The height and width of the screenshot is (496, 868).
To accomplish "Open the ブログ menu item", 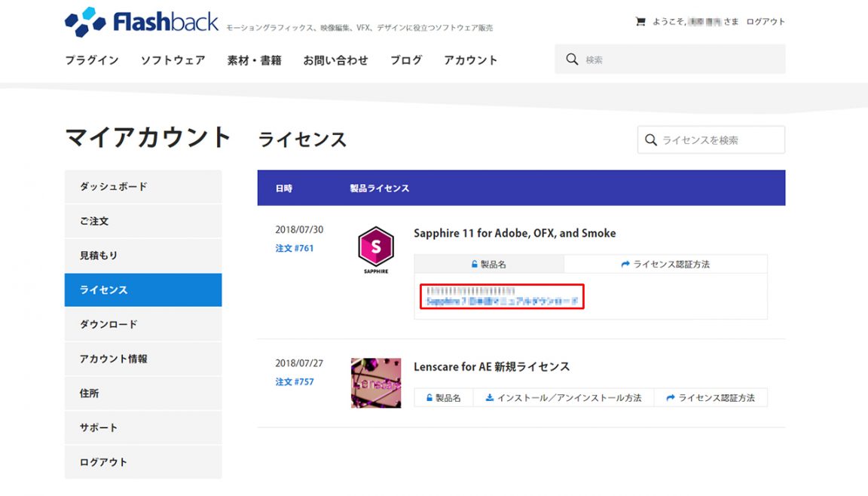I will coord(405,60).
